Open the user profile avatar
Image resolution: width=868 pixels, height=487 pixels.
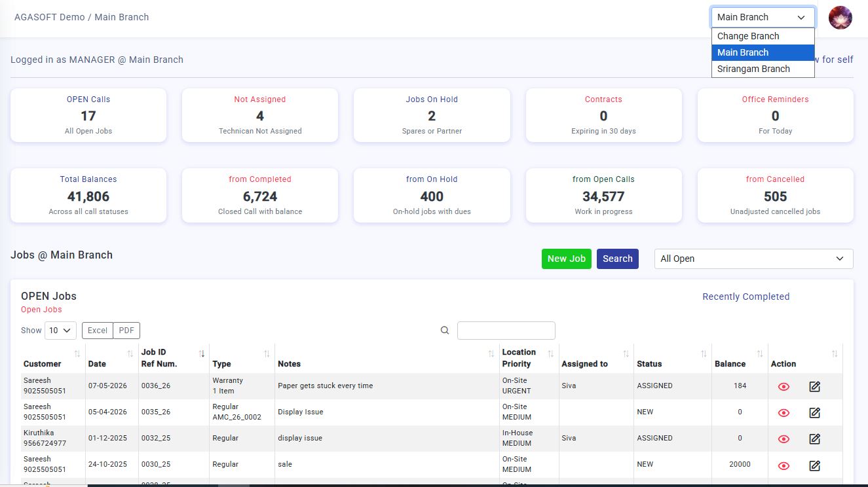tap(840, 18)
